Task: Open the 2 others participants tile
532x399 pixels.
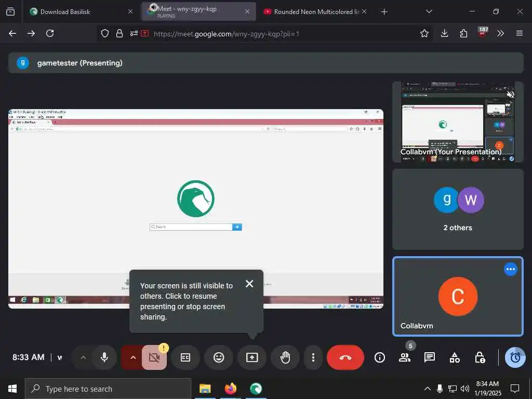Action: (458, 209)
